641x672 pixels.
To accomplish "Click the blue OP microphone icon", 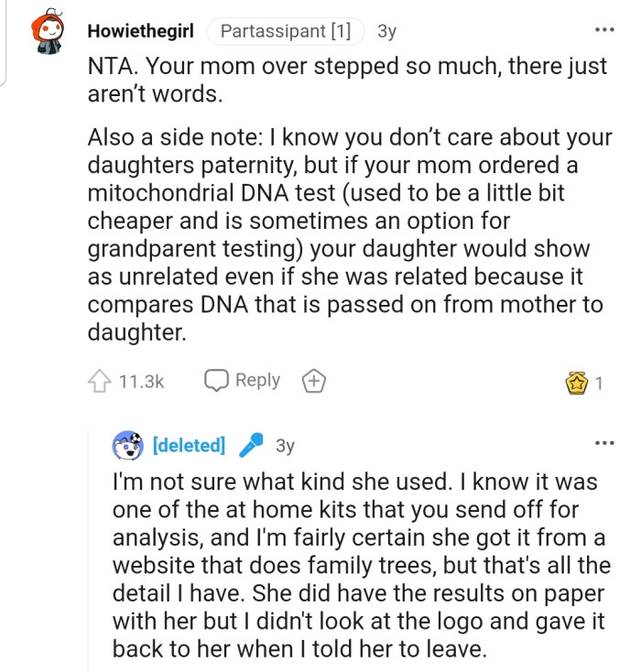I will pyautogui.click(x=251, y=446).
